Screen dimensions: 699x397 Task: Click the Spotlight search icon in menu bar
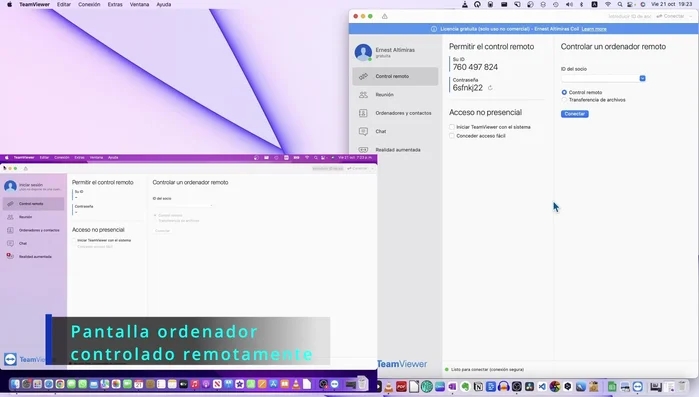(x=620, y=4)
